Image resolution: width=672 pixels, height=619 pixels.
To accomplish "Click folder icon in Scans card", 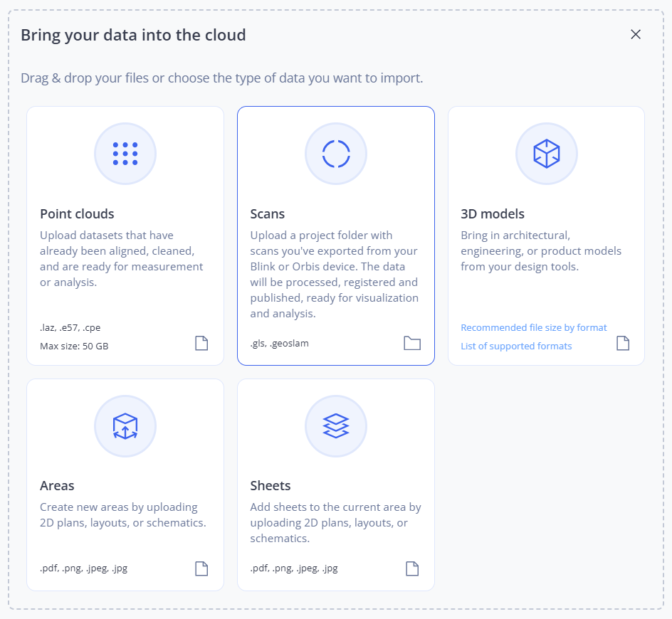I will pos(412,344).
